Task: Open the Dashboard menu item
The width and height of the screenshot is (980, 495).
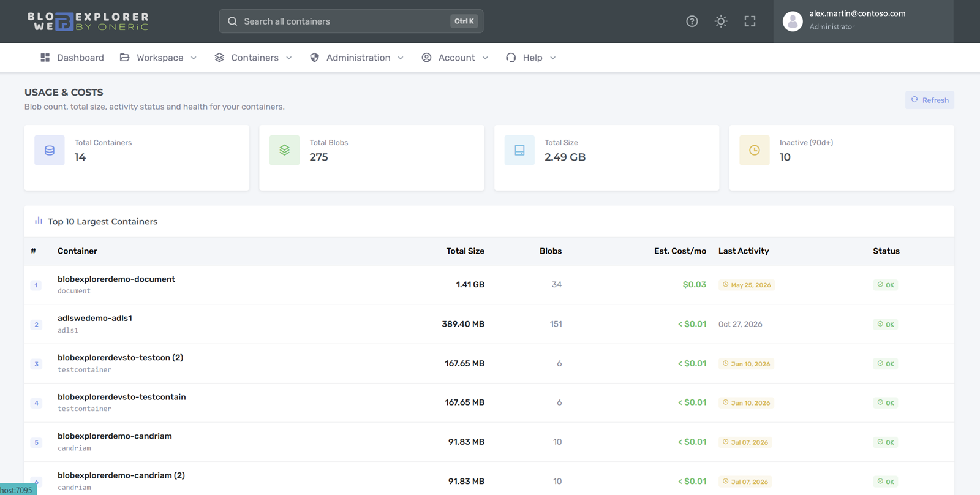Action: point(72,58)
